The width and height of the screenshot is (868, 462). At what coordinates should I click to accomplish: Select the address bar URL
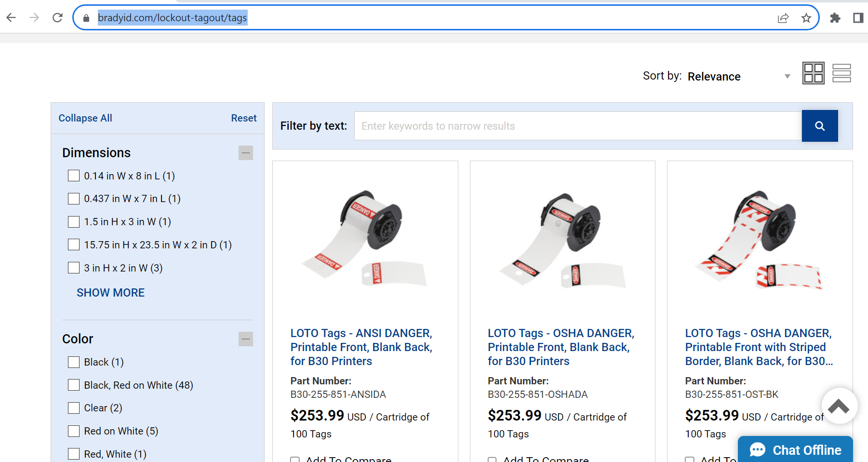(x=172, y=18)
